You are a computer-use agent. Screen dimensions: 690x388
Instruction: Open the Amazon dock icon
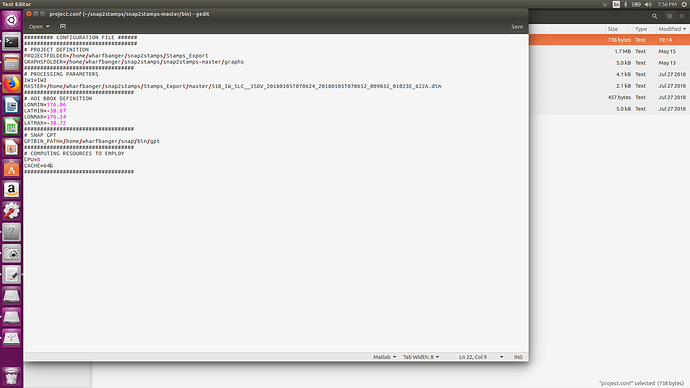click(x=11, y=190)
